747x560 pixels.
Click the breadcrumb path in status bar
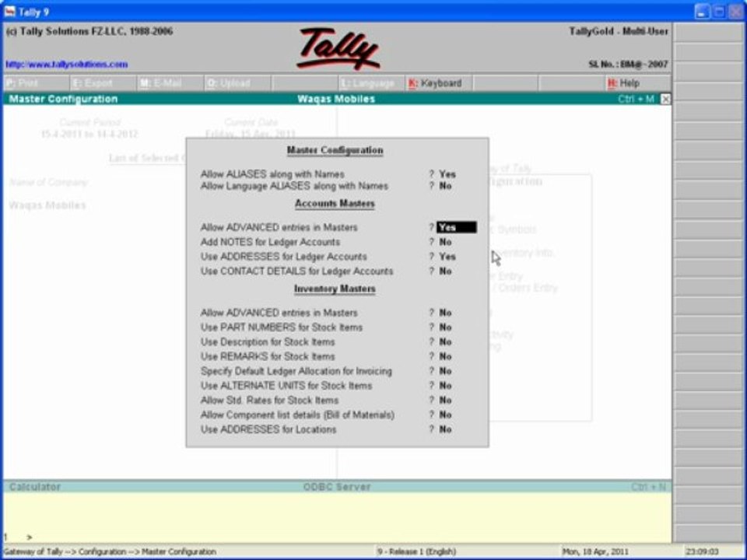click(x=110, y=552)
